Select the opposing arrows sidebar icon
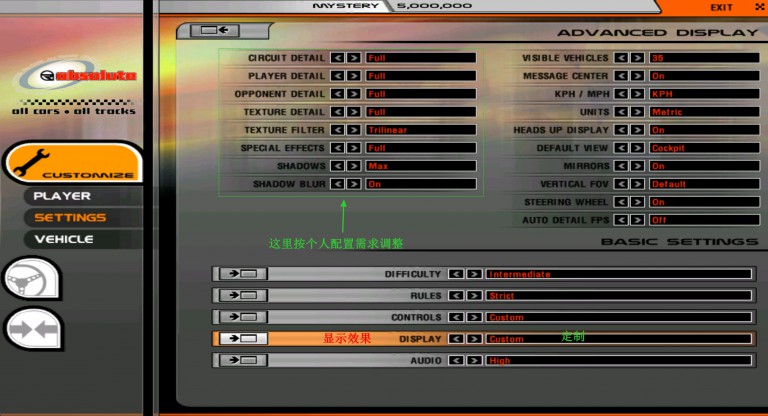 [x=33, y=329]
